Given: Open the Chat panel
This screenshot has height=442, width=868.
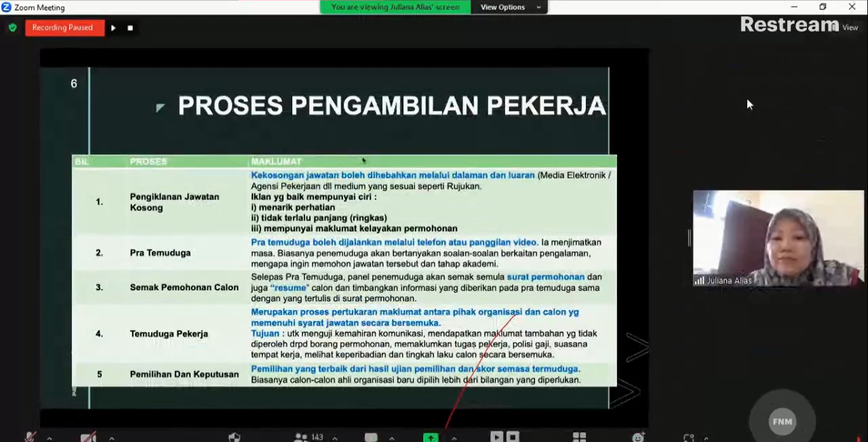Looking at the screenshot, I should pyautogui.click(x=371, y=437).
